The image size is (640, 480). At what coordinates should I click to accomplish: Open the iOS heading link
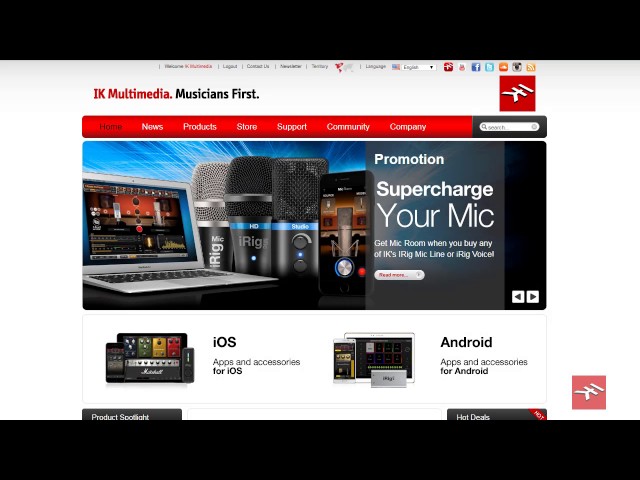pyautogui.click(x=224, y=342)
